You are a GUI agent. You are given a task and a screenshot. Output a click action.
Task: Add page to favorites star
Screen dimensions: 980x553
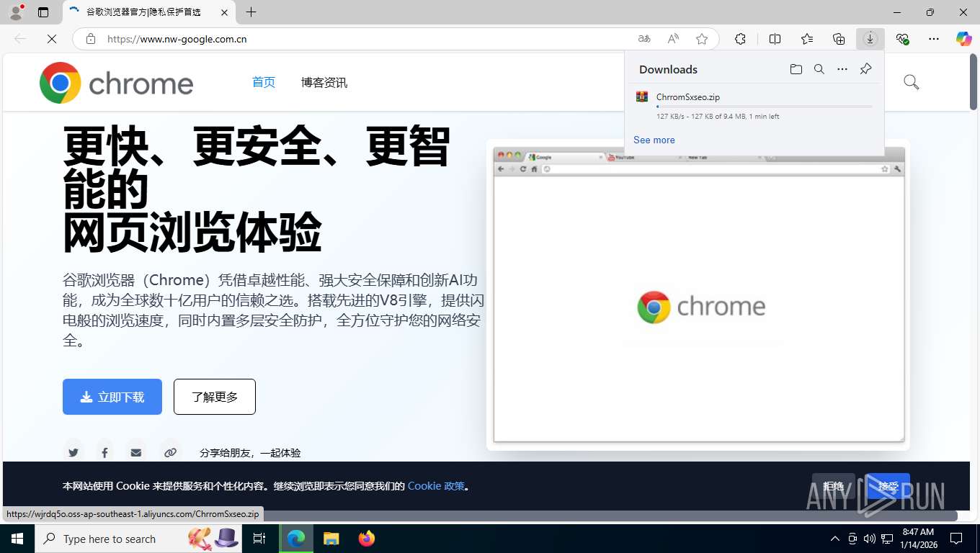point(702,39)
